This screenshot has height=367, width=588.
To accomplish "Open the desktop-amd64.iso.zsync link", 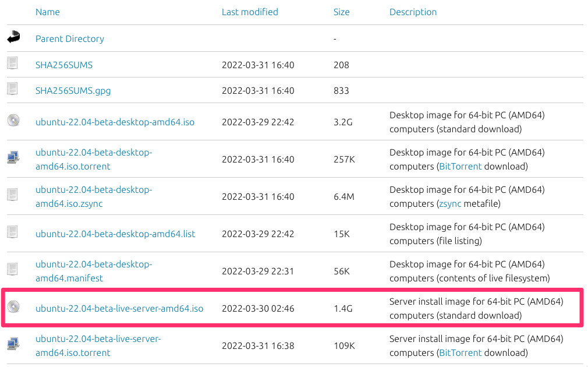I will (x=94, y=196).
